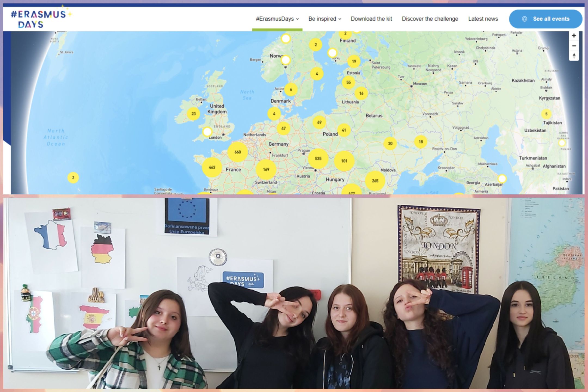This screenshot has width=588, height=392.
Task: Open the 18 events cluster near Rostov-on-Don
Action: (421, 142)
